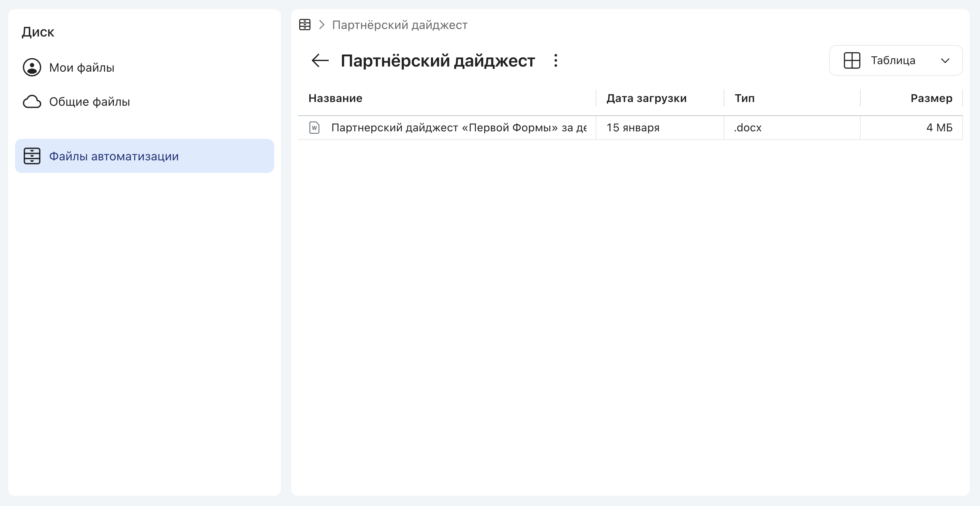This screenshot has height=506, width=980.
Task: Open the three-dot folder options menu
Action: (556, 60)
